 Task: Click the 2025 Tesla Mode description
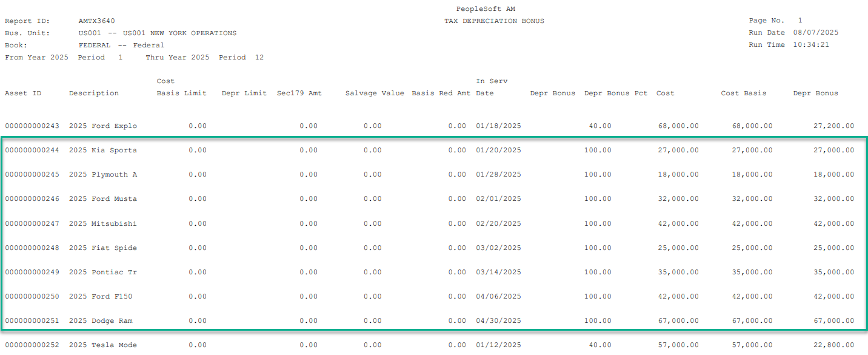click(102, 345)
